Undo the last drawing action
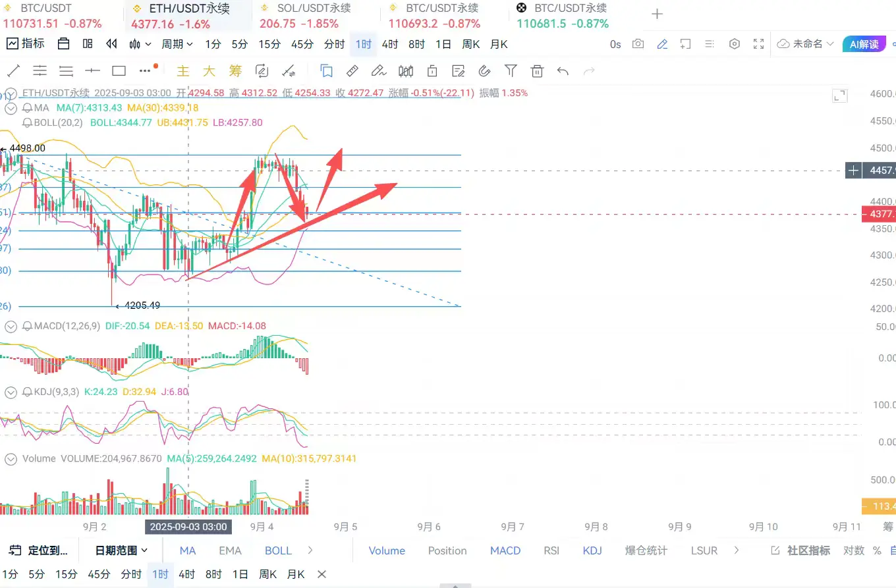 coord(563,70)
